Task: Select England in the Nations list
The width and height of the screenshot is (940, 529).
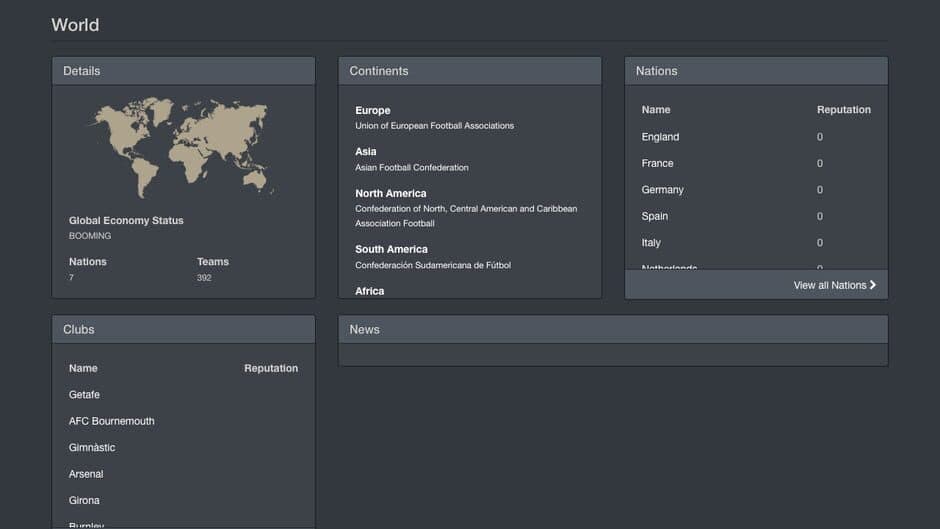Action: 660,137
